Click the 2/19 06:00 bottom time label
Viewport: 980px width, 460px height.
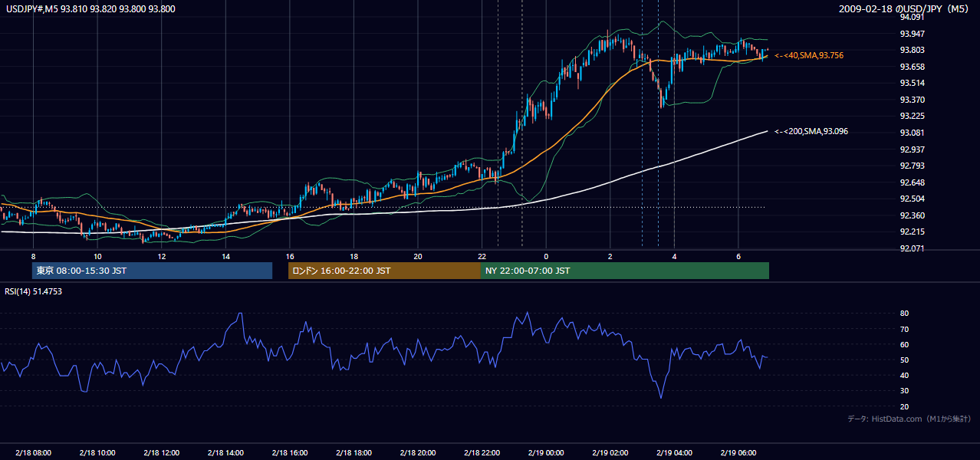[x=738, y=453]
